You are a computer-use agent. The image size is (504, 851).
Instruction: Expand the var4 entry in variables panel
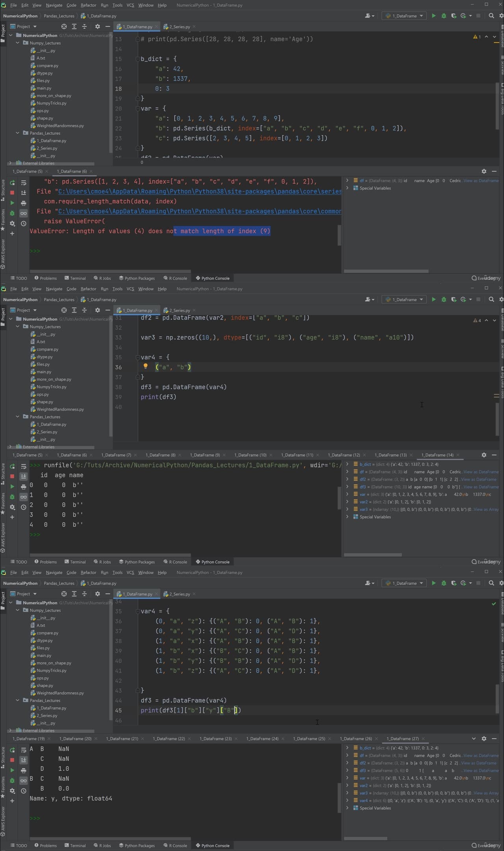pyautogui.click(x=347, y=800)
